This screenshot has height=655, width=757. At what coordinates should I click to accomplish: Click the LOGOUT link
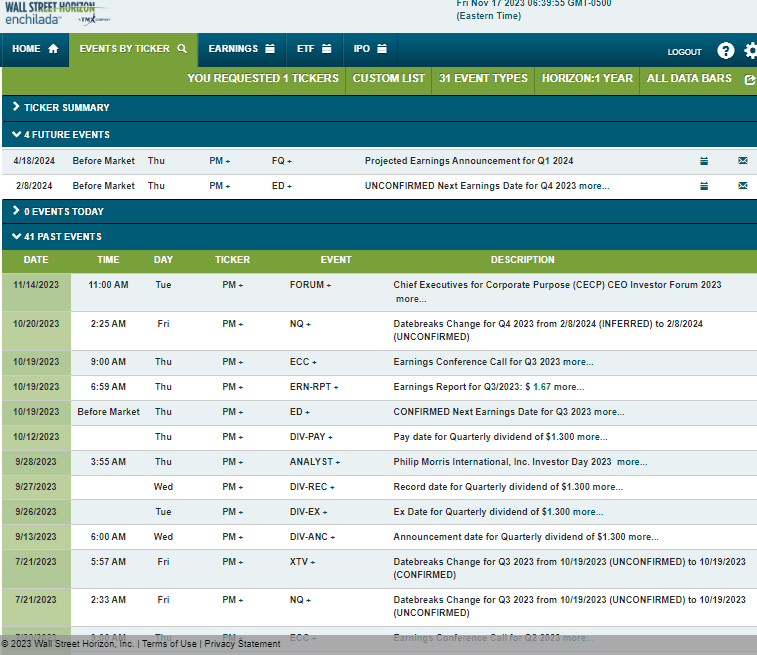684,52
